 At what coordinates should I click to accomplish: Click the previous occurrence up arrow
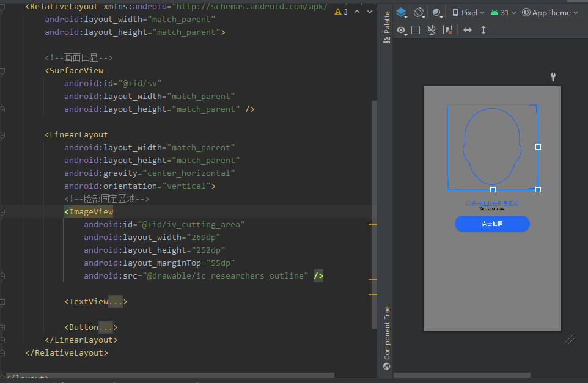[356, 11]
